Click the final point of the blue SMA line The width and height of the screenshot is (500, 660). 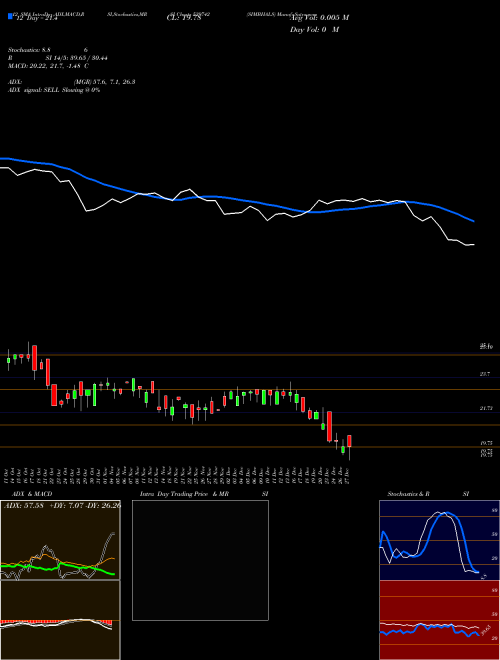point(474,221)
